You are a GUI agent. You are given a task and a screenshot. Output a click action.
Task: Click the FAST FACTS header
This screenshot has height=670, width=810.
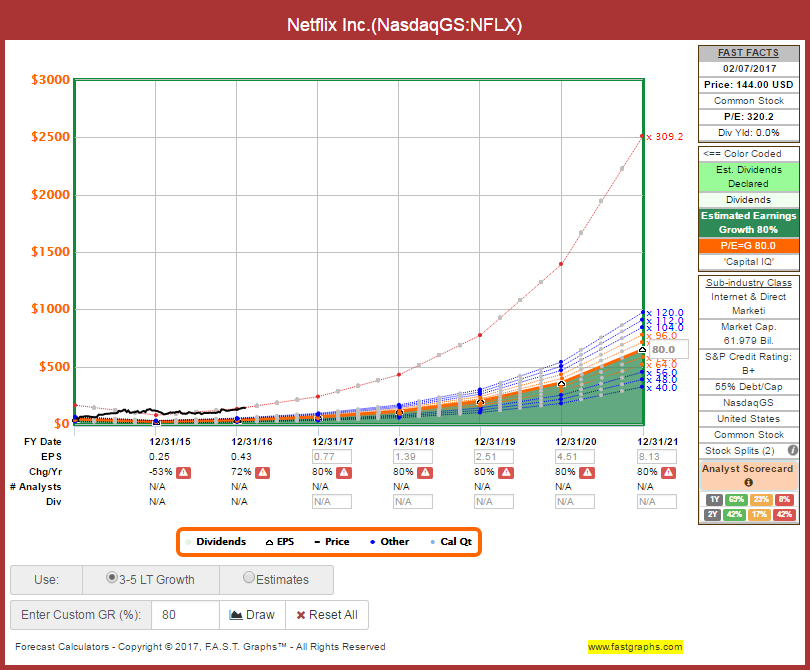[x=748, y=53]
